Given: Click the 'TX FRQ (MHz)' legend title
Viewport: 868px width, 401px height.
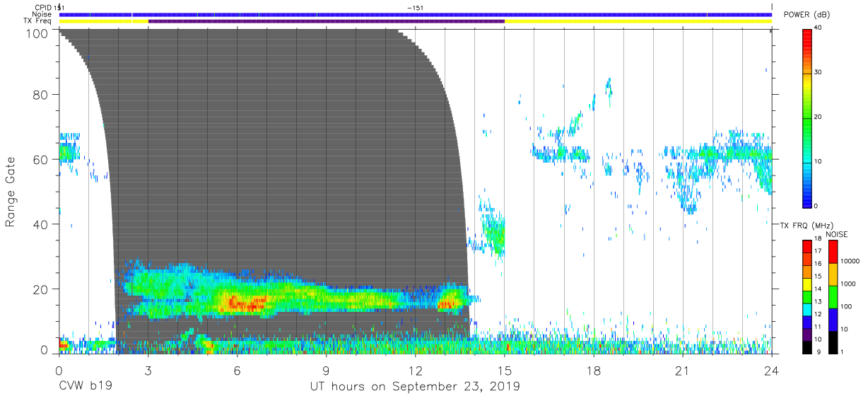Looking at the screenshot, I should coord(806,225).
